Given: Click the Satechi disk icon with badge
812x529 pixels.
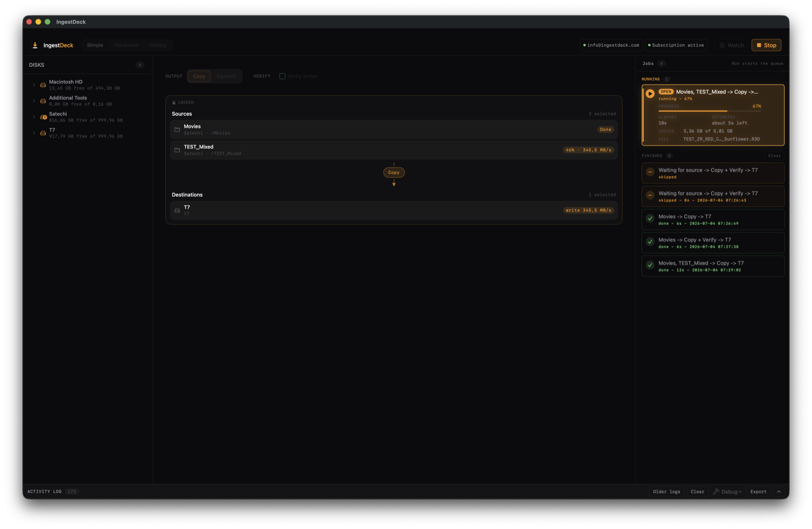Looking at the screenshot, I should (44, 117).
